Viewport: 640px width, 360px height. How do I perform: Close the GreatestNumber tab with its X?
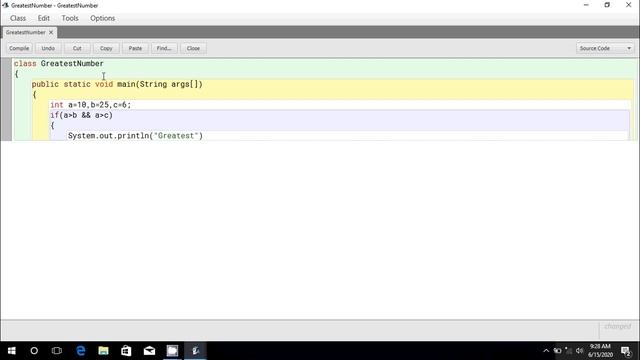click(x=51, y=32)
